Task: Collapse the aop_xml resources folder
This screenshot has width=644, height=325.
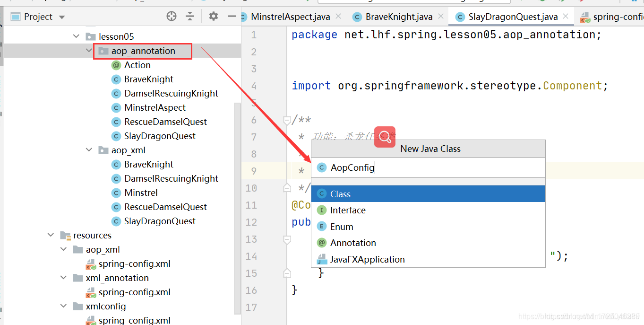Action: (64, 249)
